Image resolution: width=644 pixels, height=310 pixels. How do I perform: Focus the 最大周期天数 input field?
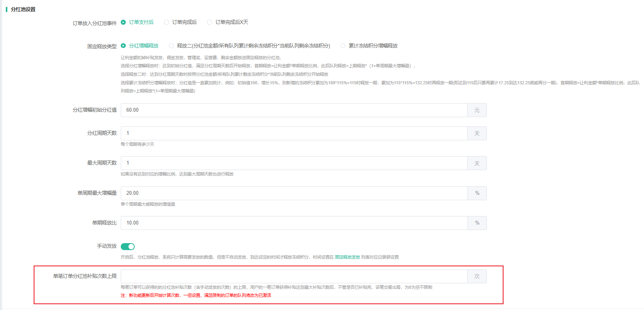(x=294, y=163)
